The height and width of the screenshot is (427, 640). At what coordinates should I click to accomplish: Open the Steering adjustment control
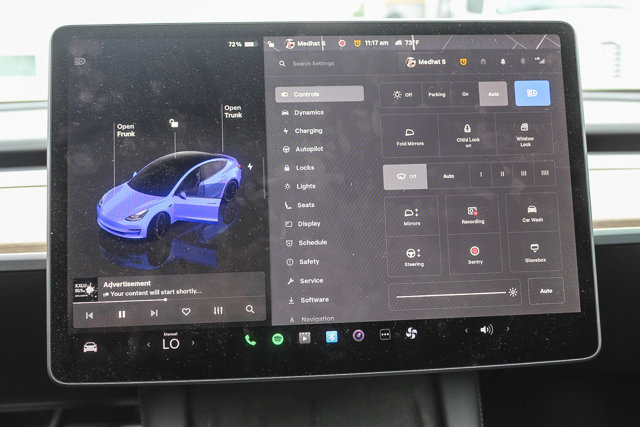click(x=413, y=256)
